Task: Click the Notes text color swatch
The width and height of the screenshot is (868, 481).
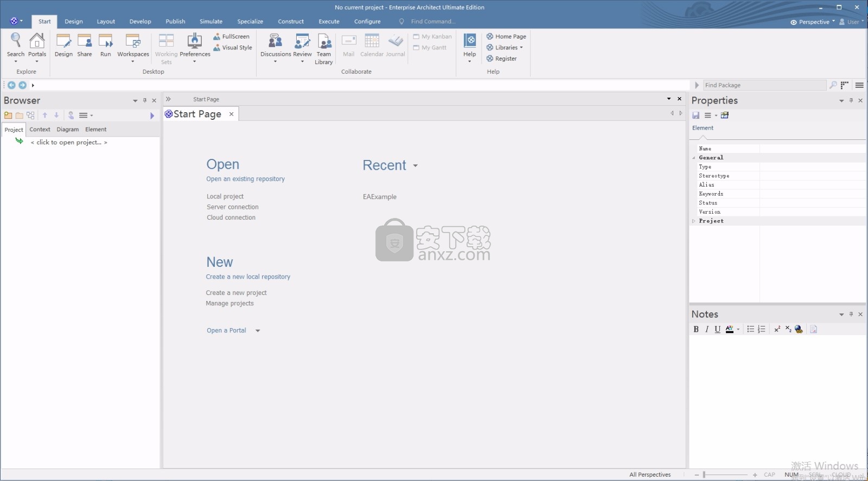Action: pos(730,329)
